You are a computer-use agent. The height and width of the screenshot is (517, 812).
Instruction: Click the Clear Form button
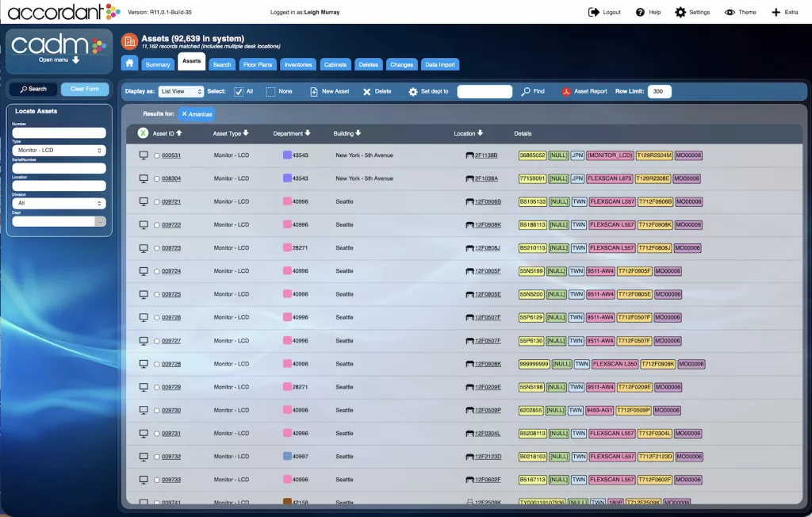(x=85, y=89)
